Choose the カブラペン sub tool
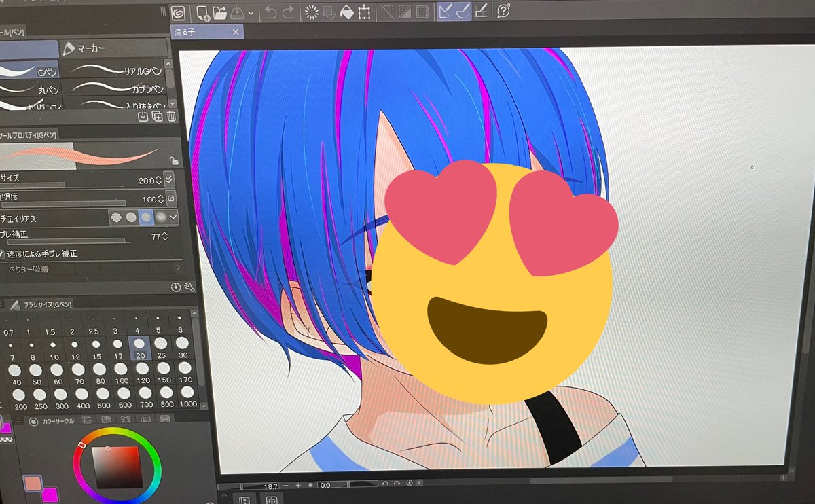This screenshot has height=504, width=815. 115,88
